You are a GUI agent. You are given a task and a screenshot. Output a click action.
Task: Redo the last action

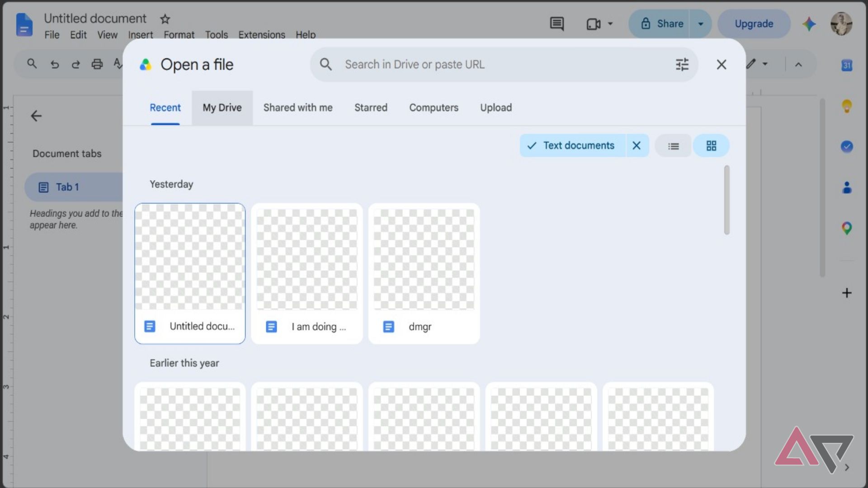coord(75,64)
